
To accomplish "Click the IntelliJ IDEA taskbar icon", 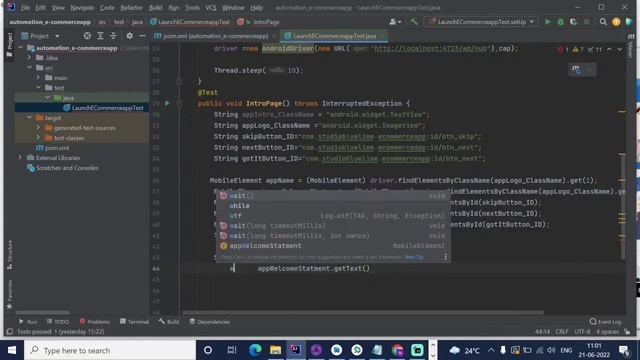I will coord(296,350).
